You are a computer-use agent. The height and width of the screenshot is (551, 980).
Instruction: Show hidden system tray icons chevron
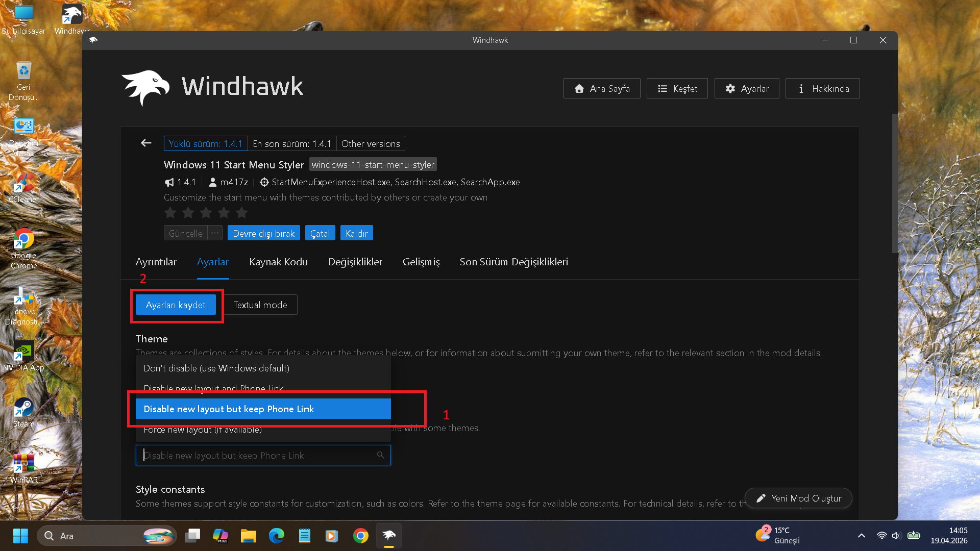862,536
